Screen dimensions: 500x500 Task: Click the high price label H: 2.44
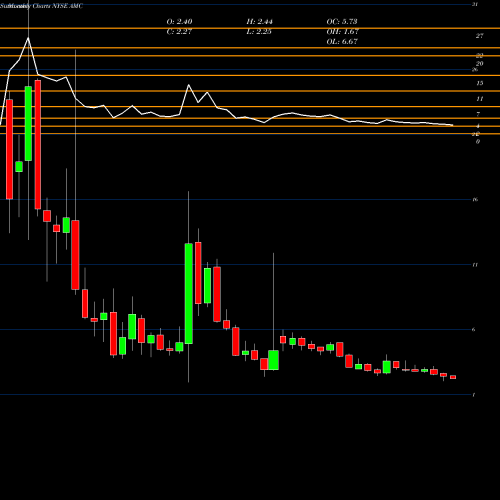259,22
